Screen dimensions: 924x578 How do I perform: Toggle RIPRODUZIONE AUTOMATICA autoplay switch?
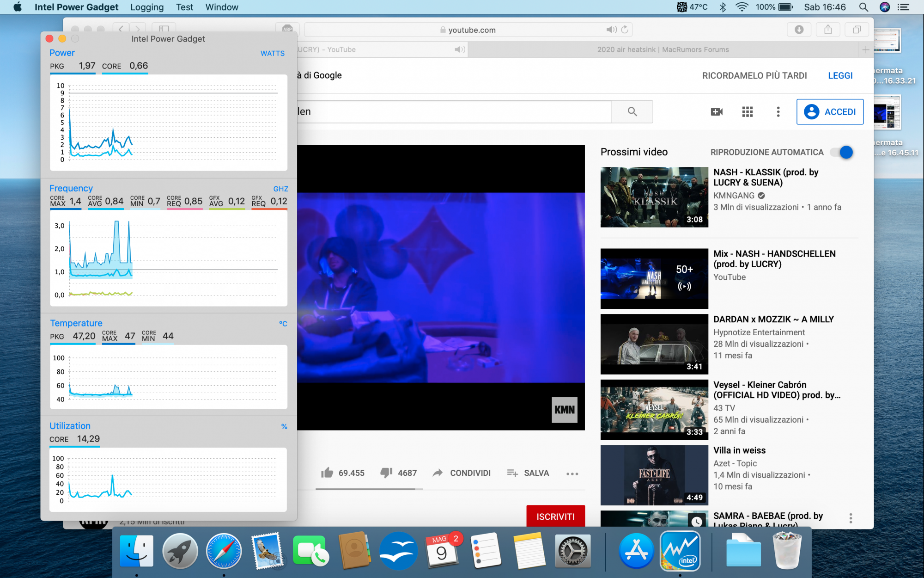[x=841, y=152]
